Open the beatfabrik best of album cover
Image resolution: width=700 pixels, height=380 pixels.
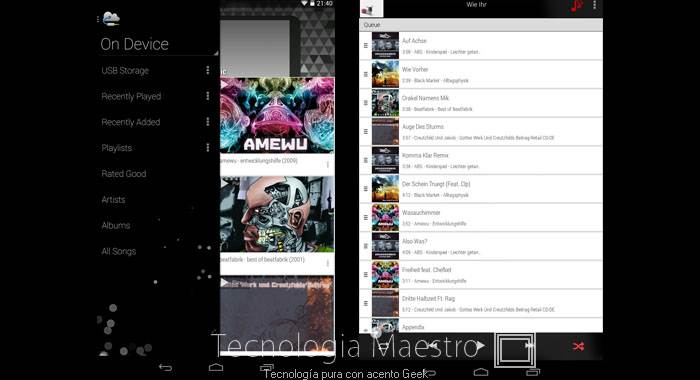(277, 214)
